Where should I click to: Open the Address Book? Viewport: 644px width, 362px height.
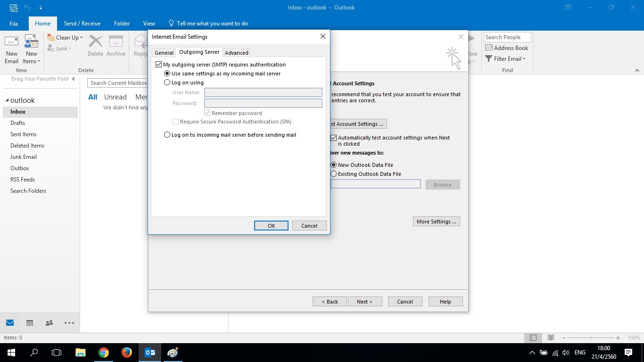tap(506, 48)
